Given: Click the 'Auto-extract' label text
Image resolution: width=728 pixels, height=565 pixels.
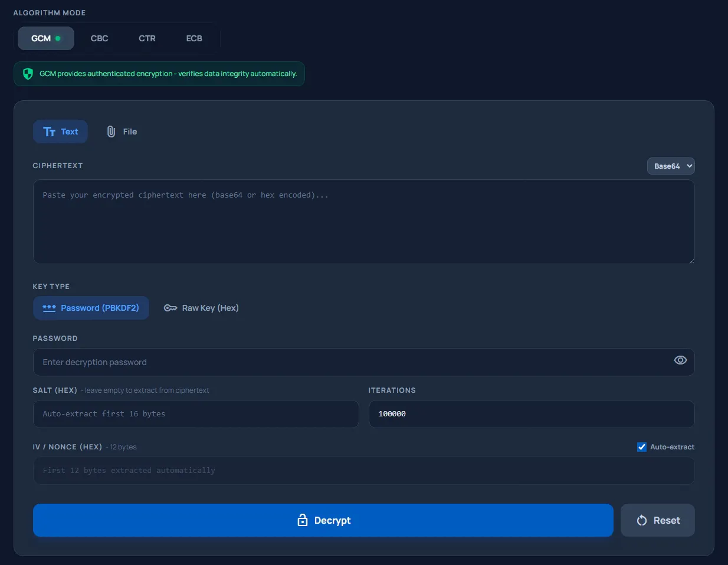Looking at the screenshot, I should 673,447.
